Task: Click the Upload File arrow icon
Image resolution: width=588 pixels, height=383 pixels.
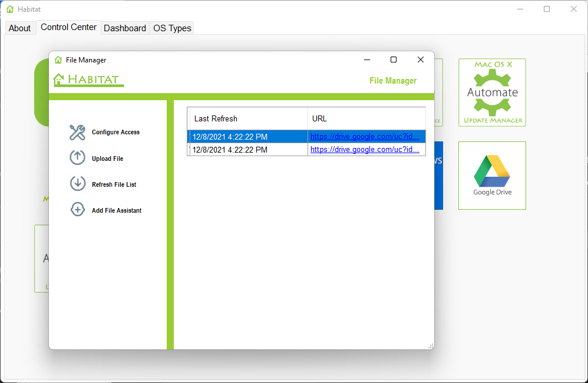Action: point(77,158)
